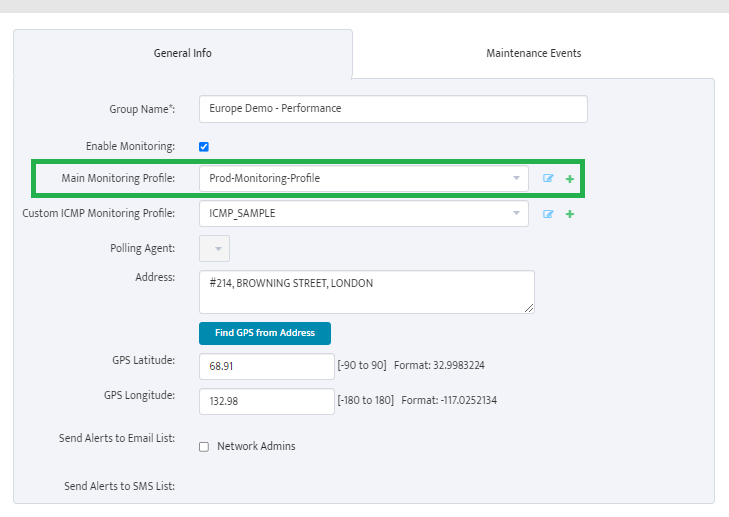Select the General Info tab
Image resolution: width=729 pixels, height=517 pixels.
[183, 53]
